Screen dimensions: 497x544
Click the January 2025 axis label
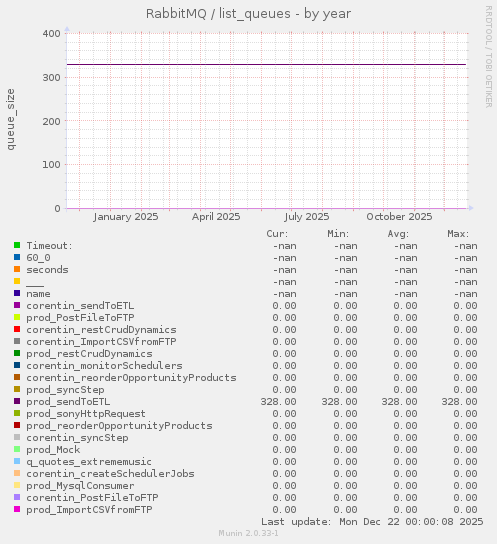coord(126,217)
